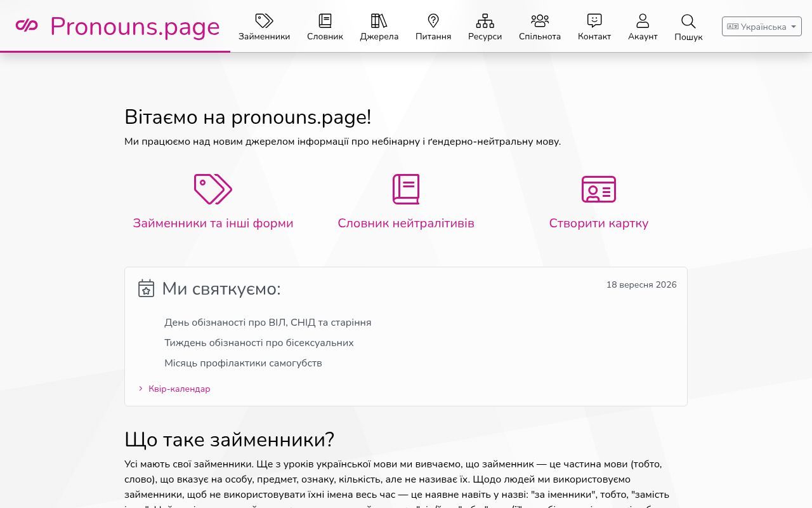Open the Спільнота people icon
Screen dimensions: 812x508
tap(540, 21)
